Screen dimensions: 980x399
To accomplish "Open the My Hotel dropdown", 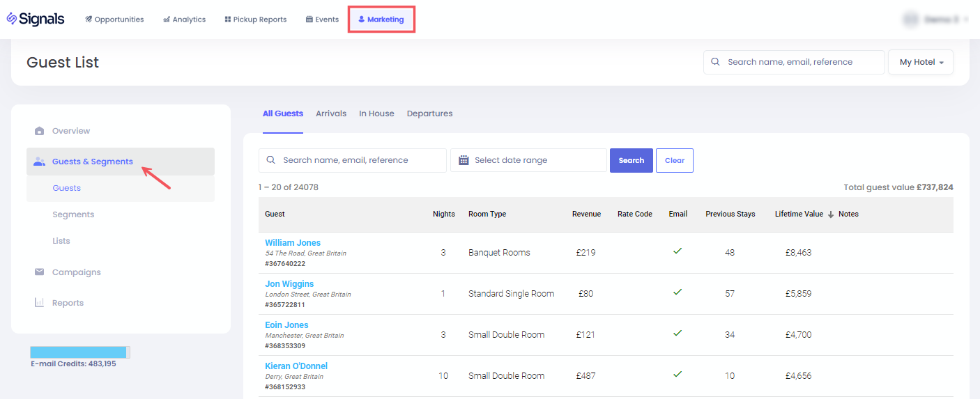I will coord(920,62).
